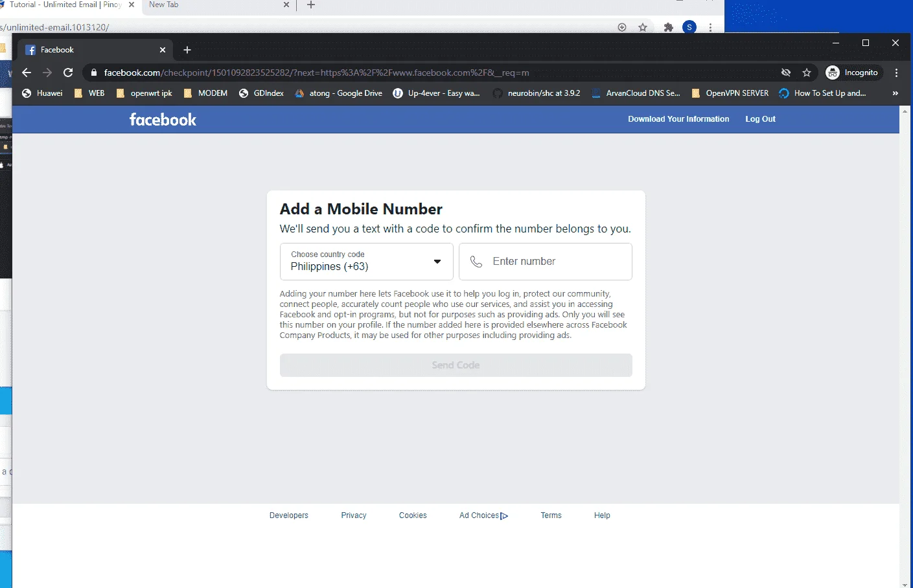Click Download Your Information
Screen dimensions: 913x588
pos(678,119)
